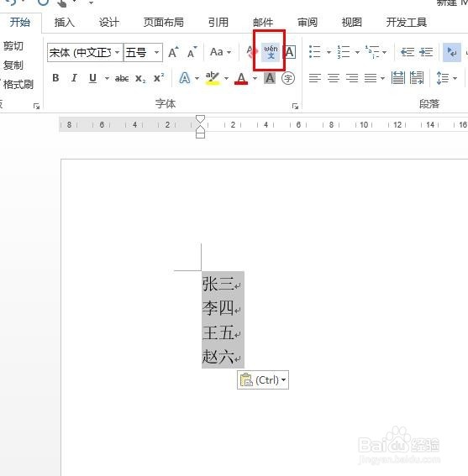Toggle character shading button
The height and width of the screenshot is (476, 468).
click(270, 78)
